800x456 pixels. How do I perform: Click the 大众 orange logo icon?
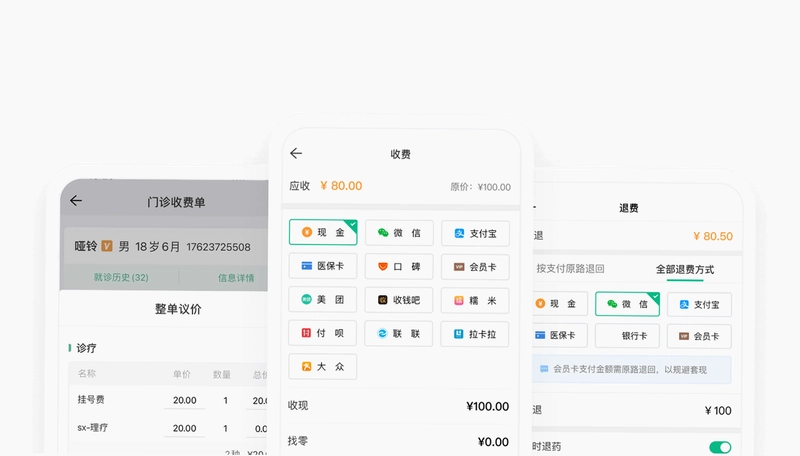[306, 366]
